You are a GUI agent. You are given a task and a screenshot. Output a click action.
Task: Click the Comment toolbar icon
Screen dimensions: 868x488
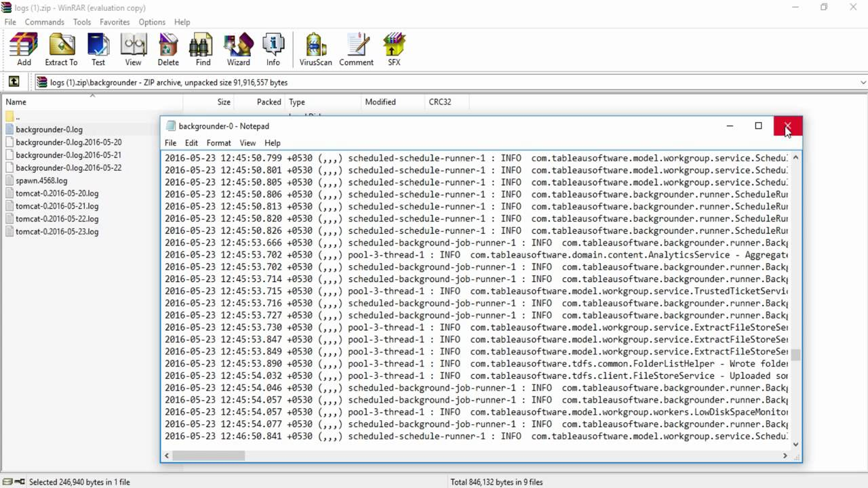tap(356, 50)
